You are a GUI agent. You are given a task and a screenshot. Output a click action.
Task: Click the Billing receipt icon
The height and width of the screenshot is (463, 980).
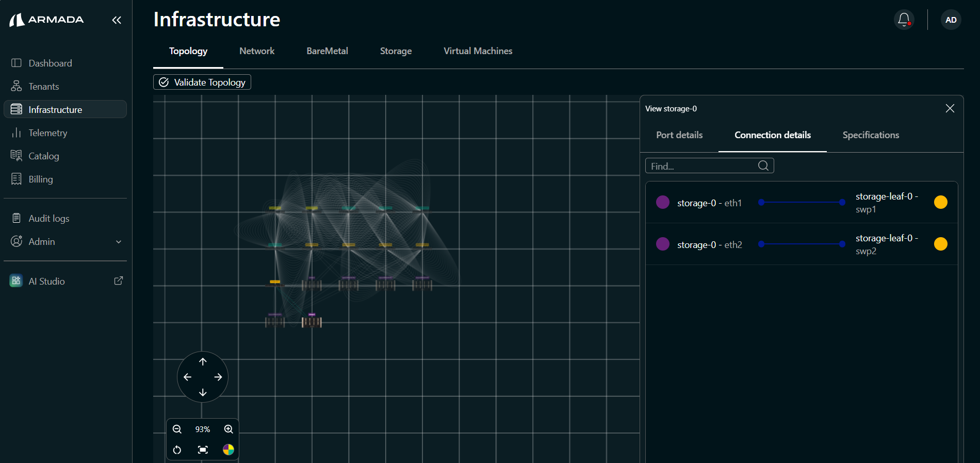coord(17,179)
